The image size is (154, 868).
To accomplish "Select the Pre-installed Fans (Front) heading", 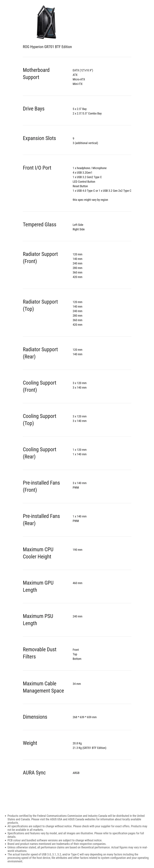I will tap(41, 486).
